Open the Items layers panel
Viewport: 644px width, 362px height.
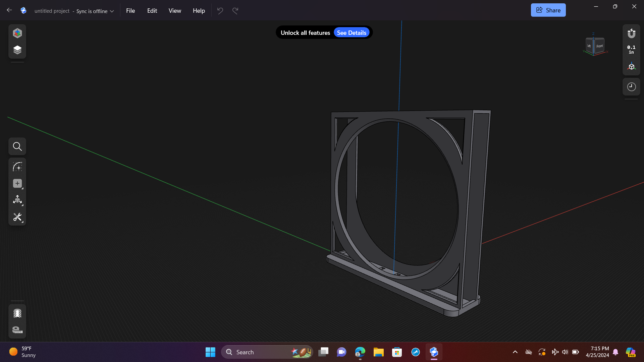[17, 49]
